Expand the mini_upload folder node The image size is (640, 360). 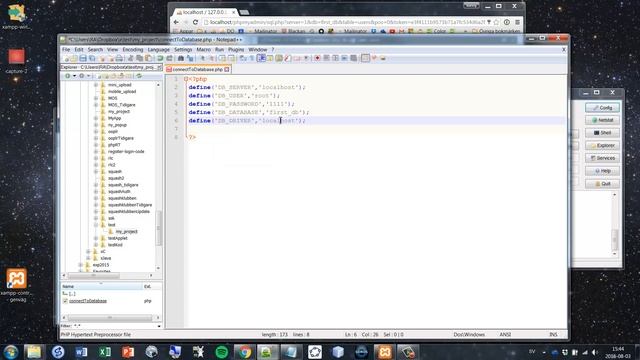(96, 85)
